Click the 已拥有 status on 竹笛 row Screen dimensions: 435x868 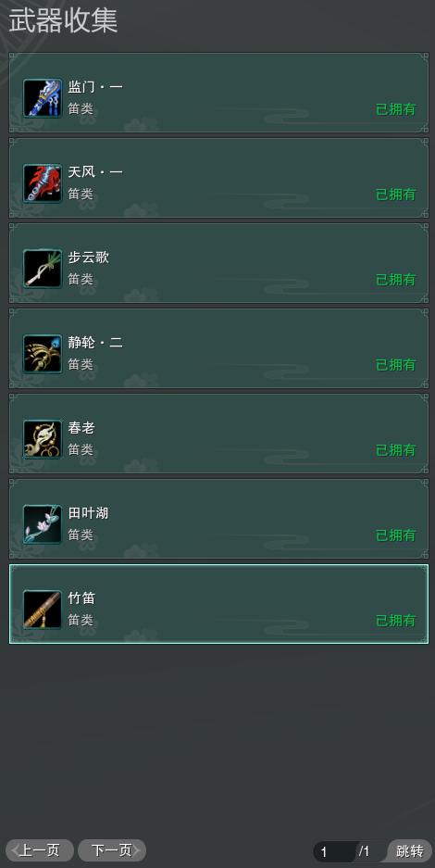pos(396,621)
